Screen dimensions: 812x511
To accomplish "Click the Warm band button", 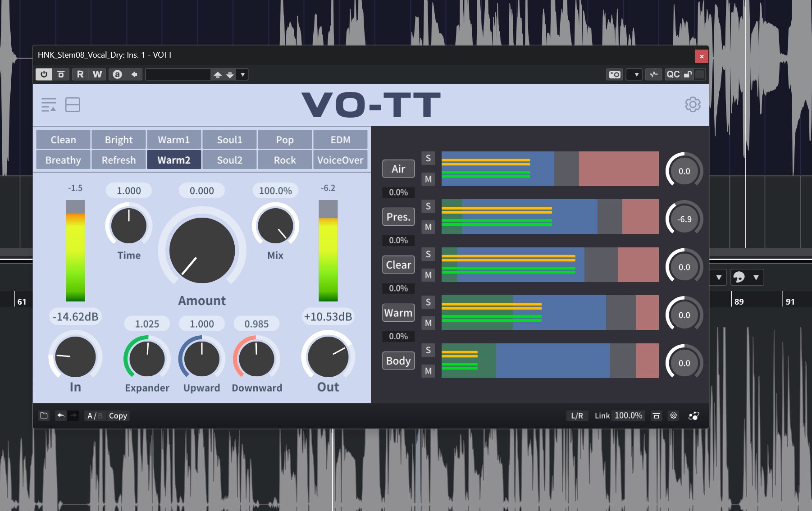I will (398, 313).
